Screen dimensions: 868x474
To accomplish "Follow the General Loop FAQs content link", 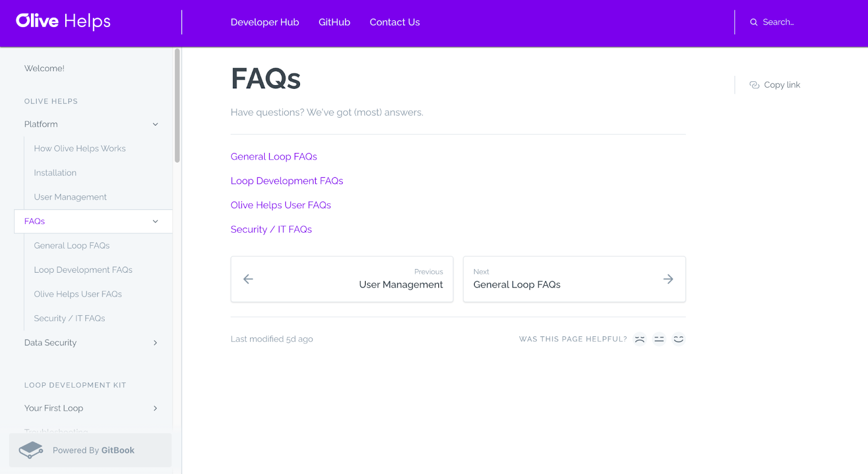I will click(274, 157).
